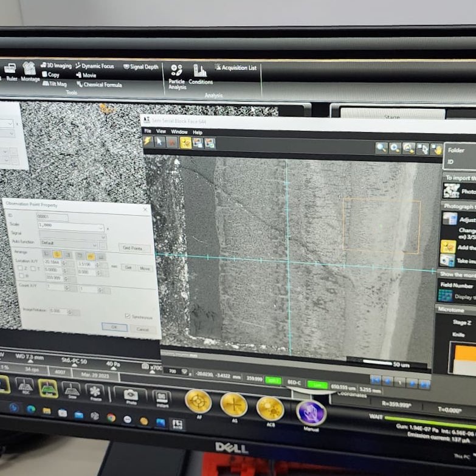Toggle the R checkbox in dialog
The image size is (476, 476).
(x=21, y=275)
